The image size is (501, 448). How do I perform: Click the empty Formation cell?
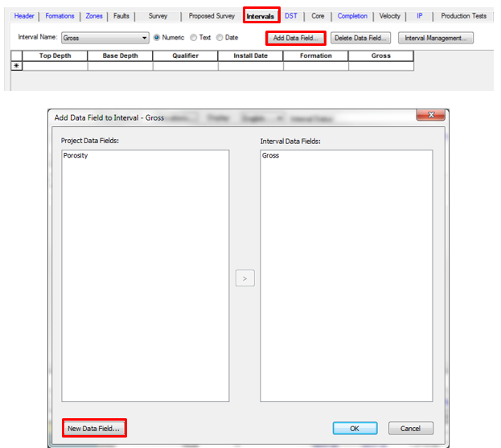coord(316,66)
